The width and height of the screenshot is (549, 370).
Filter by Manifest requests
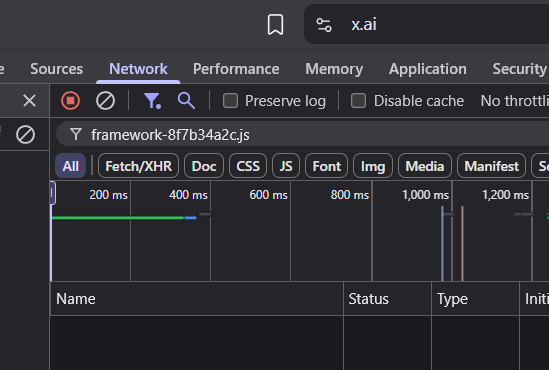(492, 166)
